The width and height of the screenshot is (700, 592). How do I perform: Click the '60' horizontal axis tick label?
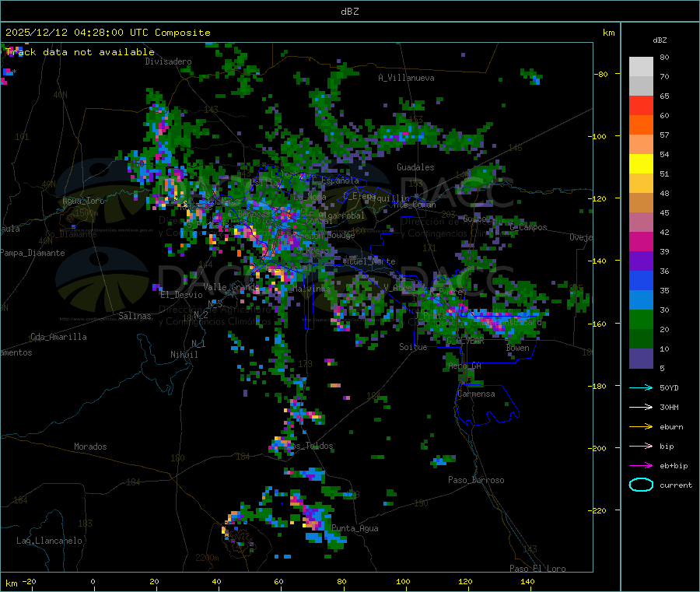click(x=278, y=581)
